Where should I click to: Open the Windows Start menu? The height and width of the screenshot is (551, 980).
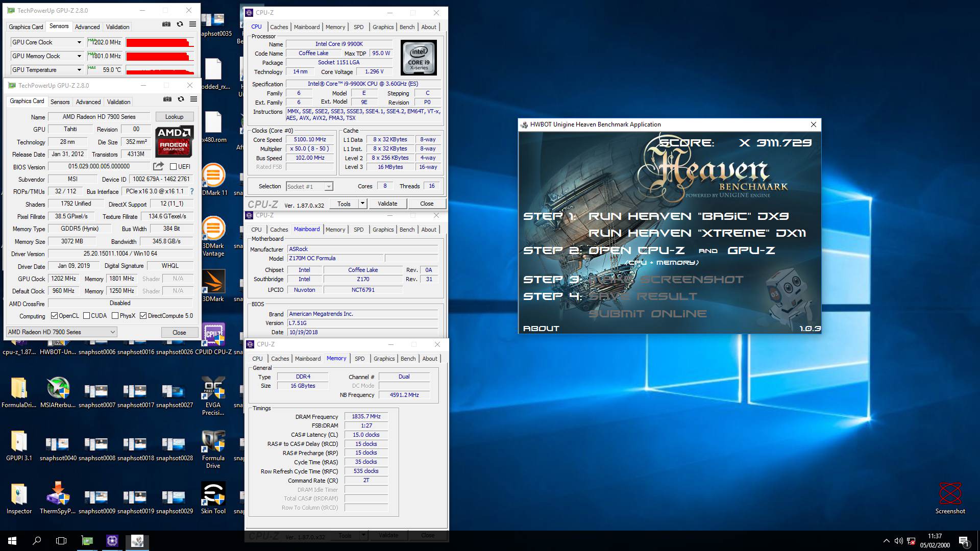point(12,541)
